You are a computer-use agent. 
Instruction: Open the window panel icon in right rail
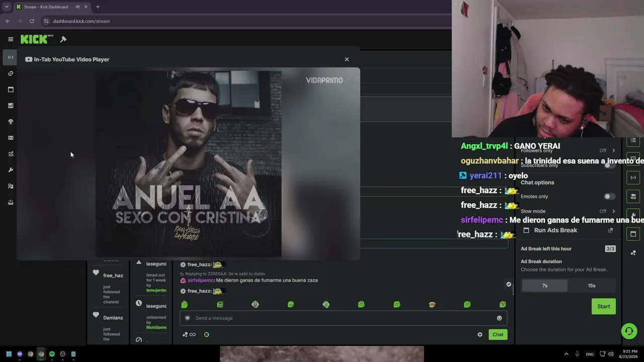coord(633,234)
